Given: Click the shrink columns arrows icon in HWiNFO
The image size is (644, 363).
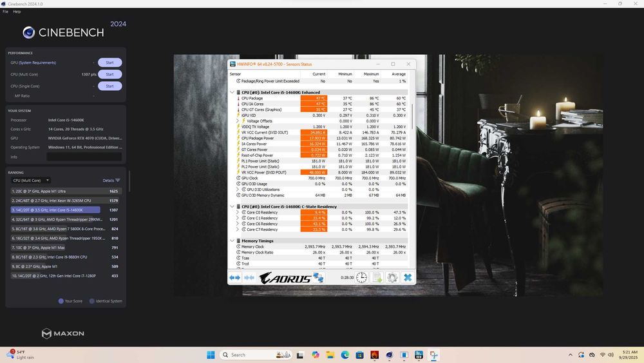Looking at the screenshot, I should (249, 277).
